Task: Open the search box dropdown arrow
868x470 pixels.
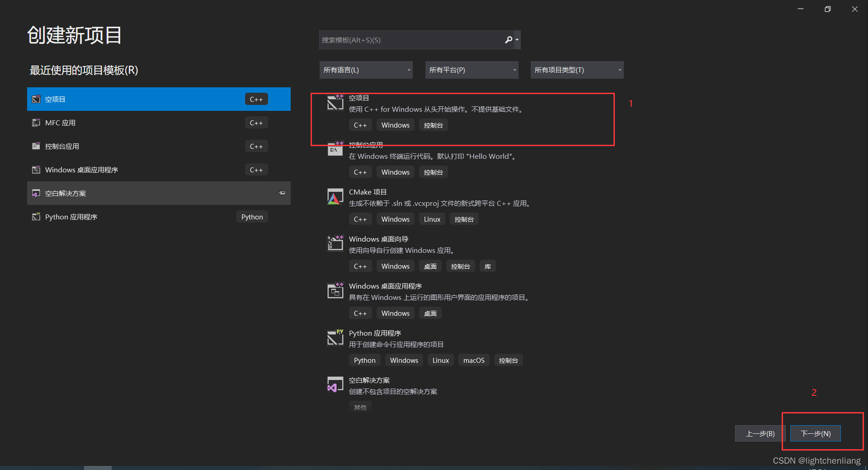Action: [x=517, y=40]
